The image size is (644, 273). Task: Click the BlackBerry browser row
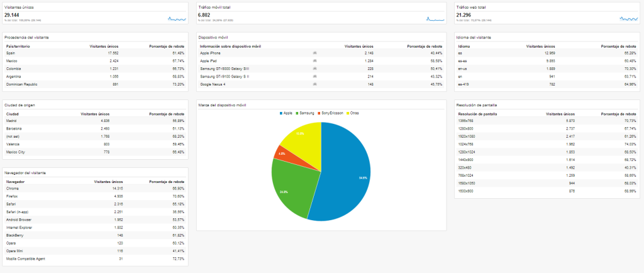96,235
